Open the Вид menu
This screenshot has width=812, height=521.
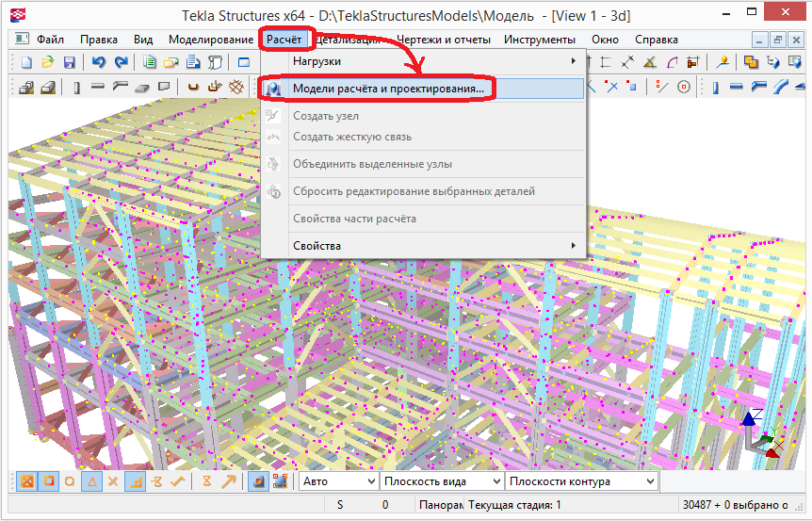(143, 40)
